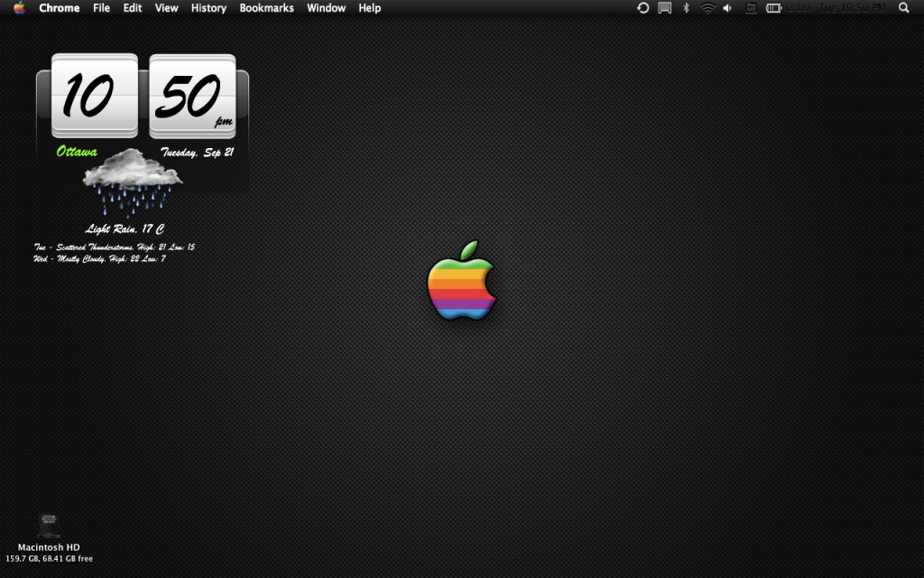Click the displays mirroring icon
The height and width of the screenshot is (578, 924).
pyautogui.click(x=664, y=8)
